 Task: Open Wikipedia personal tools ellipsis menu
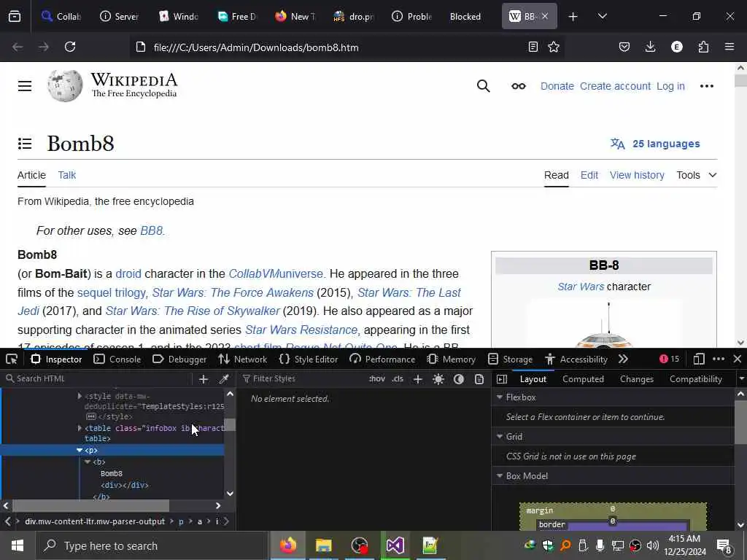pyautogui.click(x=706, y=86)
